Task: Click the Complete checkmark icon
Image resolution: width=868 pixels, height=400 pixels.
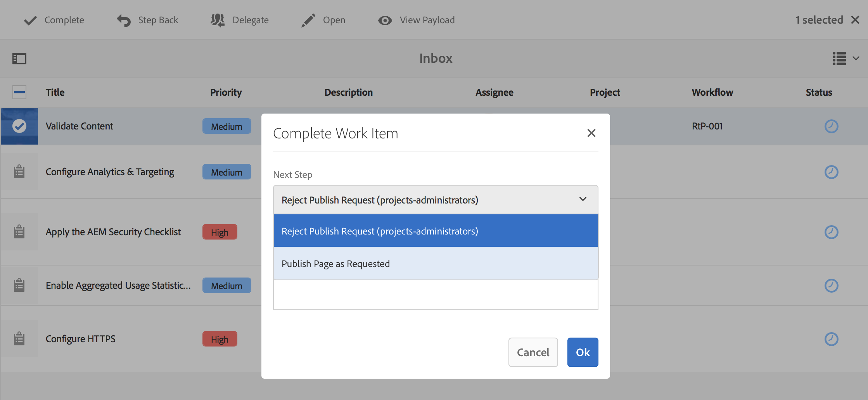Action: (x=30, y=20)
